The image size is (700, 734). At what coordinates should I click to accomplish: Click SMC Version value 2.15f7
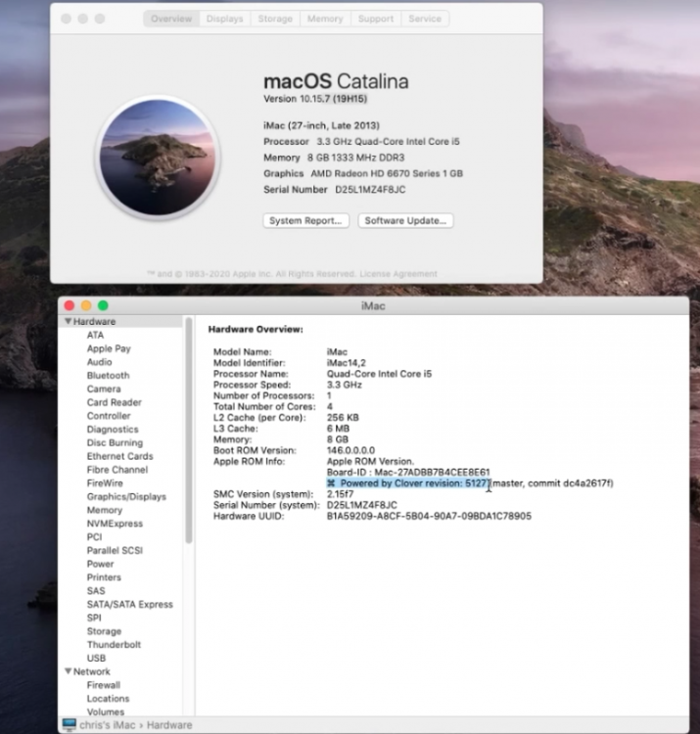340,494
